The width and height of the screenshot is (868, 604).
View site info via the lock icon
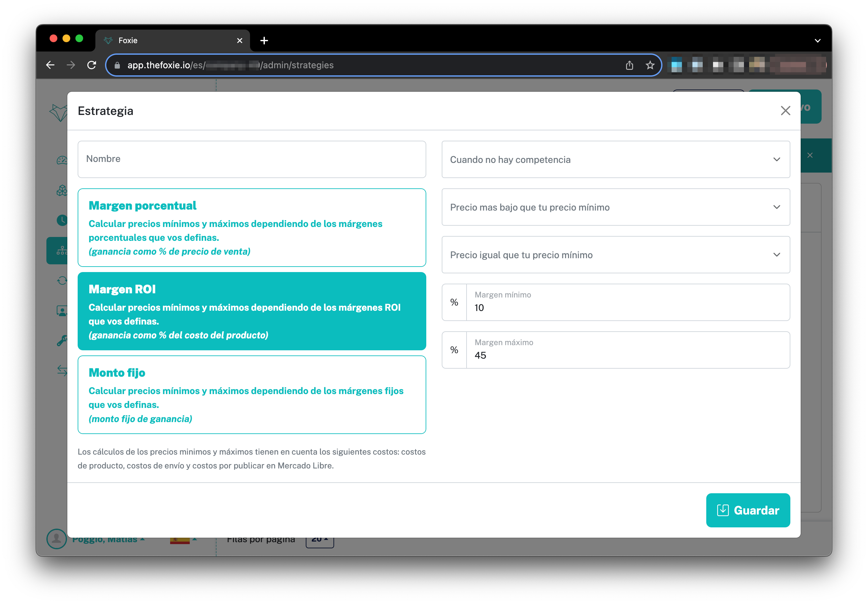(x=117, y=65)
